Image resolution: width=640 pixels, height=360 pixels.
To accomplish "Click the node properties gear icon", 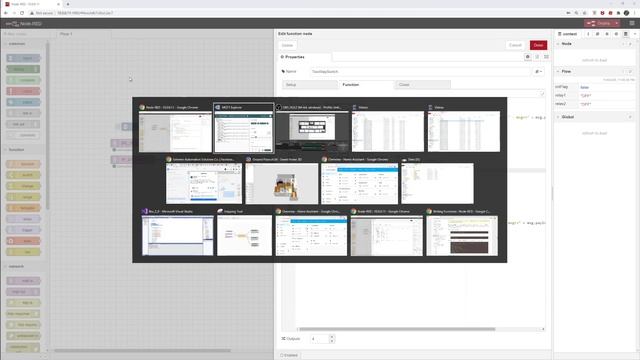I will (528, 57).
